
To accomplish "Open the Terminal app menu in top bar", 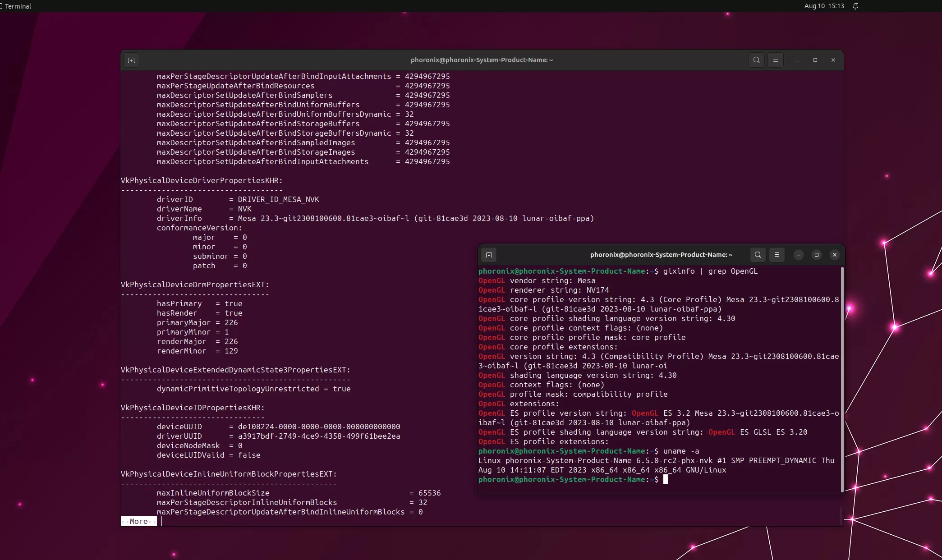I will click(17, 6).
